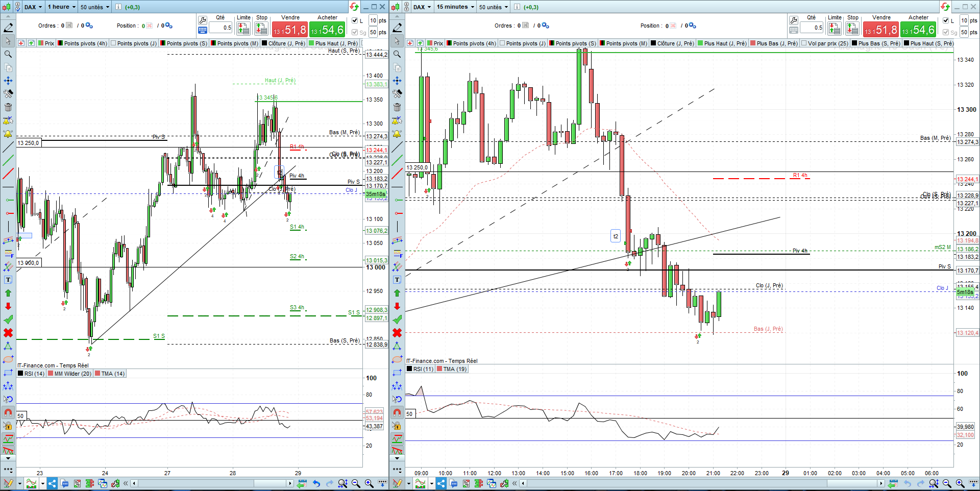Image resolution: width=980 pixels, height=491 pixels.
Task: Click the share icon in right chart bottom toolbar
Action: [x=440, y=483]
